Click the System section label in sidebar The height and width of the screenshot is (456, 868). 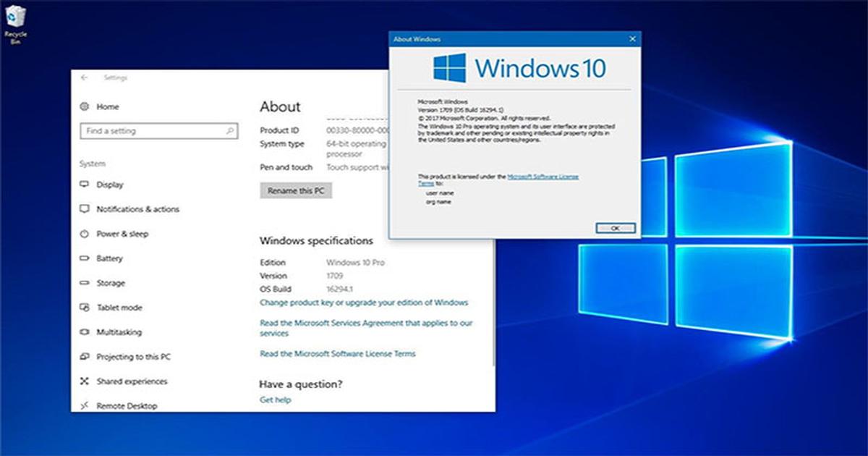point(92,164)
